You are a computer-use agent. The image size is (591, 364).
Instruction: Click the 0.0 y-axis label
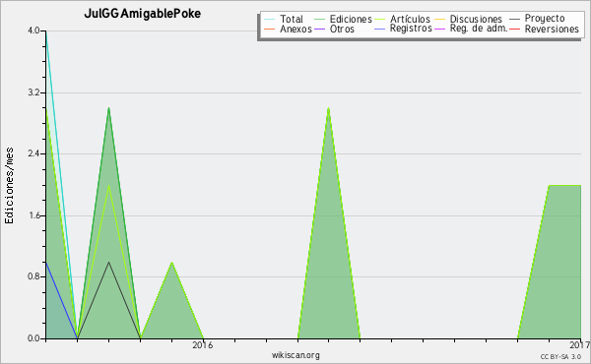coord(33,338)
